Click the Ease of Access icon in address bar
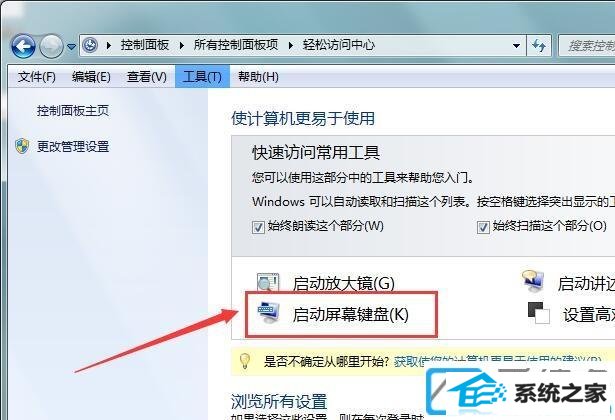 [x=90, y=45]
